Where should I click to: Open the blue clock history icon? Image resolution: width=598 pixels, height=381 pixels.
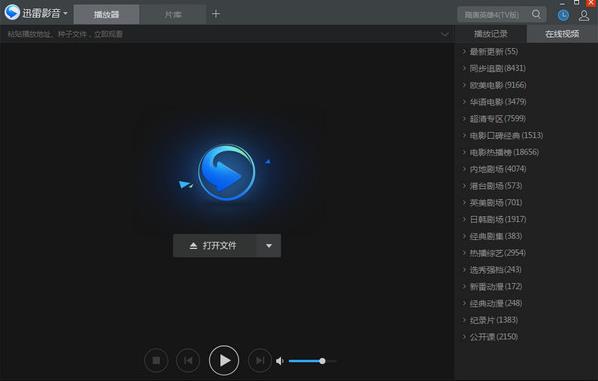click(x=563, y=15)
